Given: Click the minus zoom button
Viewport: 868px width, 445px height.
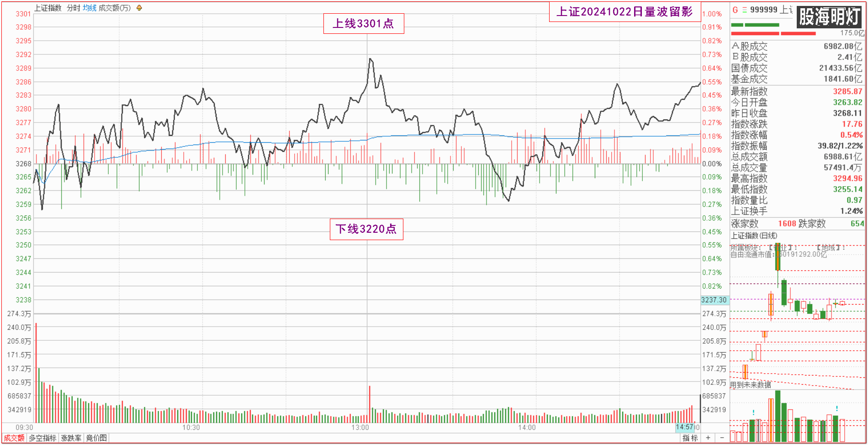Looking at the screenshot, I should [722, 438].
